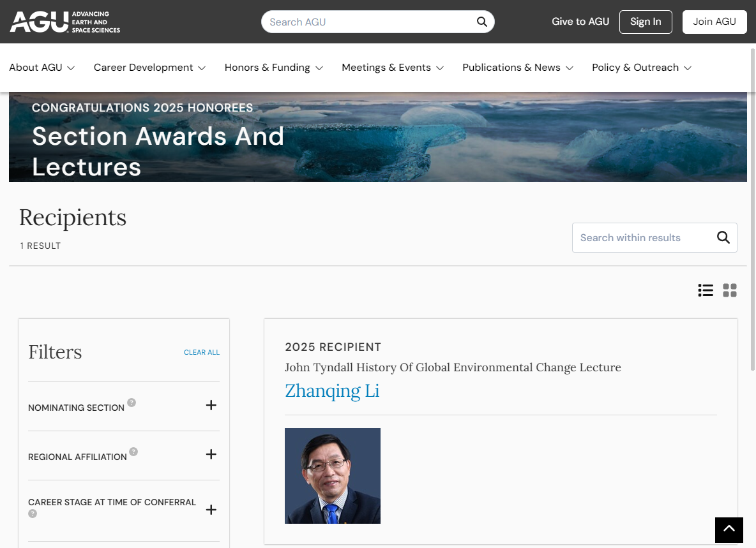The image size is (756, 548).
Task: Click the Join AGU button
Action: tap(714, 22)
